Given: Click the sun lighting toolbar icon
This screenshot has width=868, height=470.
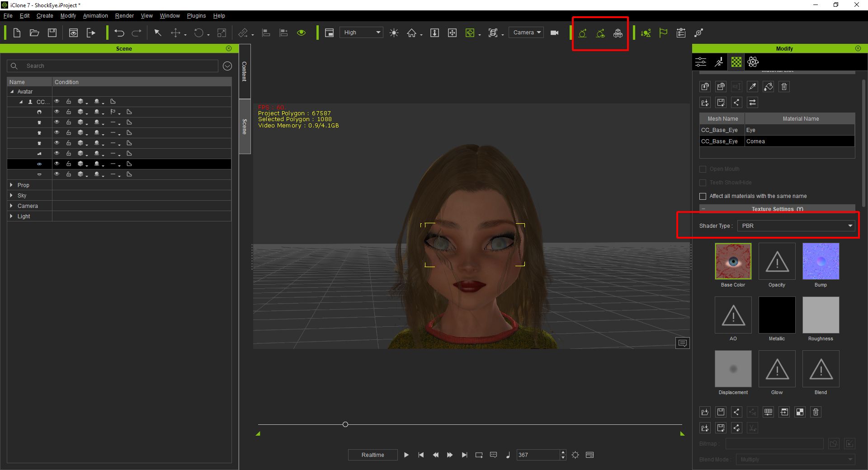Looking at the screenshot, I should point(394,33).
